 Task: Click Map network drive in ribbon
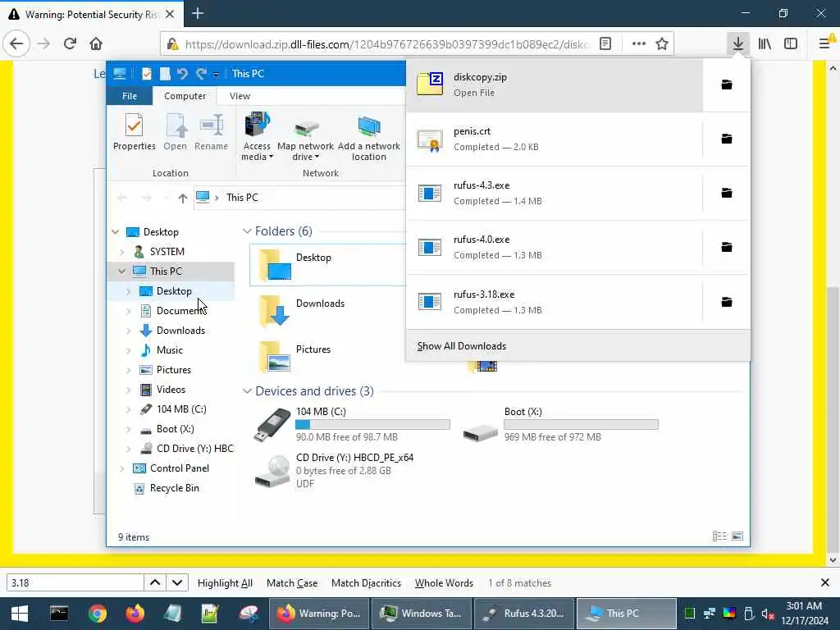[x=305, y=136]
